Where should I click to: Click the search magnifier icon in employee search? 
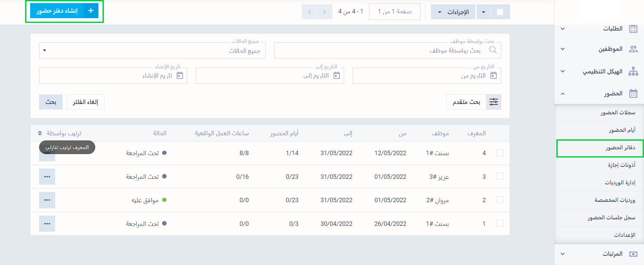click(x=493, y=50)
